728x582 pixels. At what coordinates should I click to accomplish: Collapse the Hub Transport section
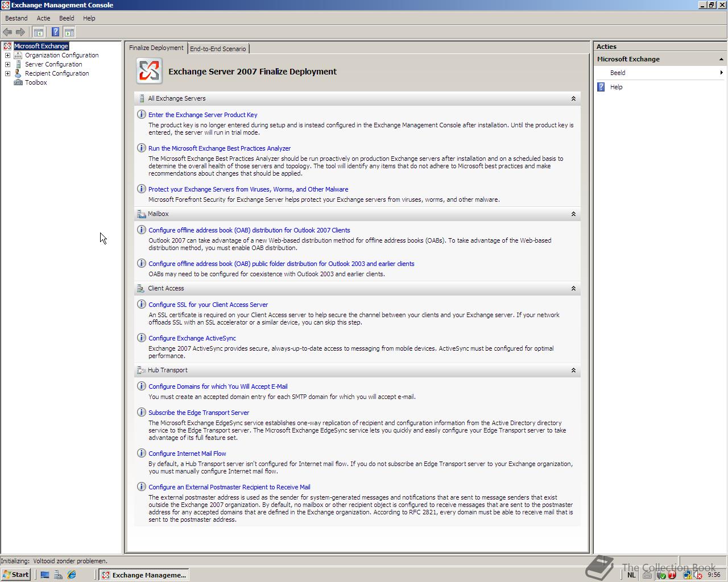point(573,370)
